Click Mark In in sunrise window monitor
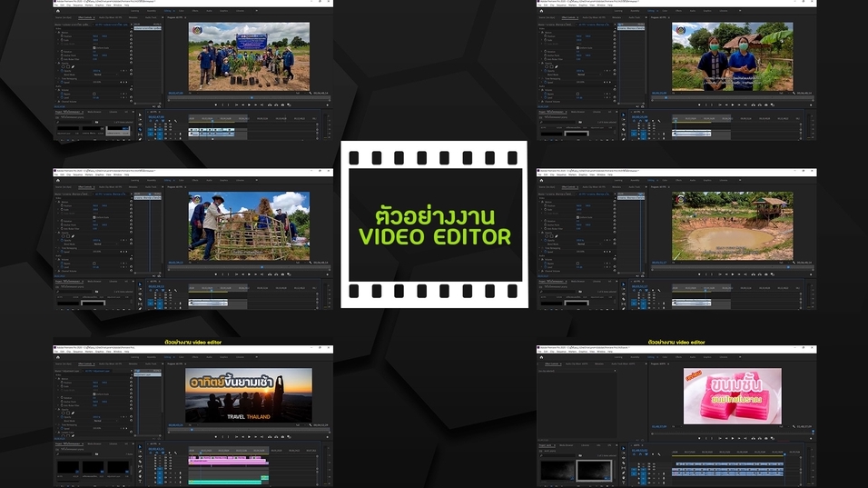 pyautogui.click(x=222, y=436)
